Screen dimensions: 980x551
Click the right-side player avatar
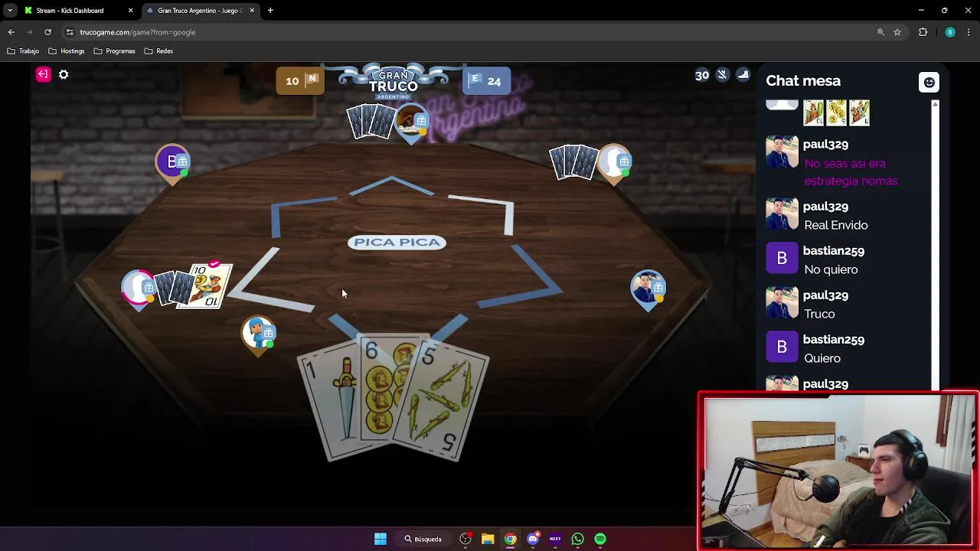point(648,289)
